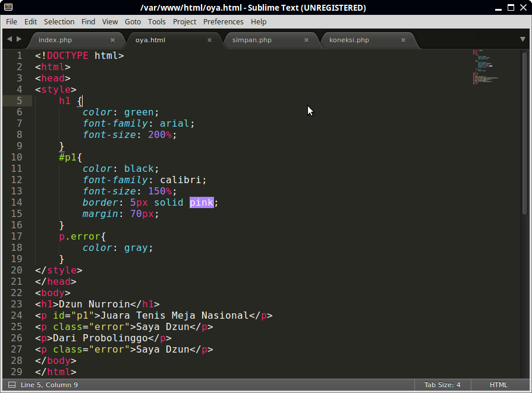Click line number 14 in gutter
Viewport: 532px width, 393px height.
(x=17, y=203)
